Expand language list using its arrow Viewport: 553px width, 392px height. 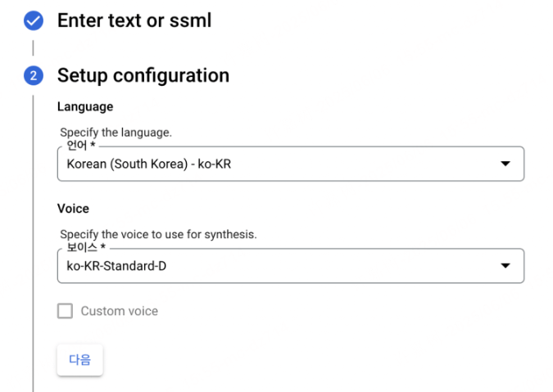505,164
